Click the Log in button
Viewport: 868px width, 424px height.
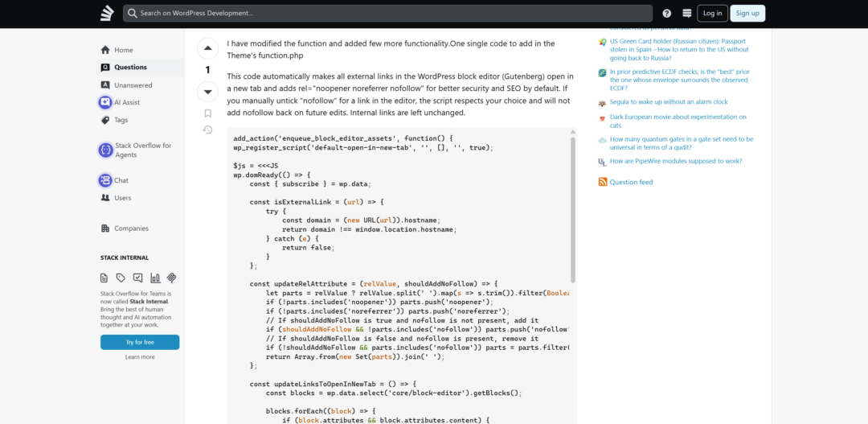[x=712, y=14]
